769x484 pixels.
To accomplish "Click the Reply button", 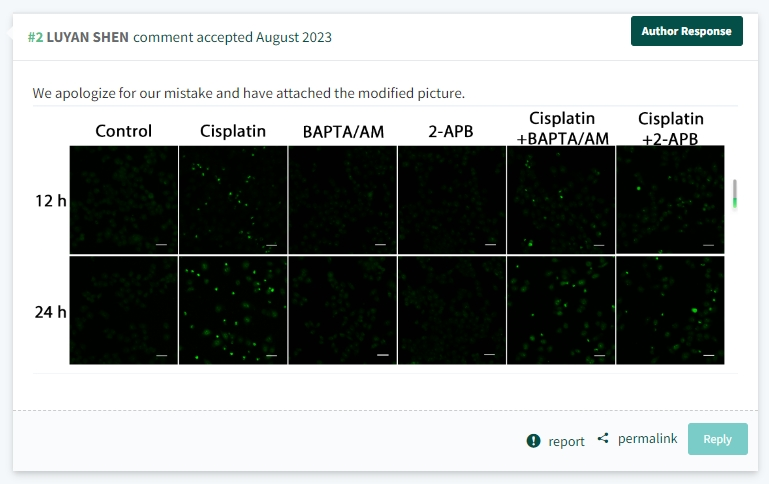I will click(x=718, y=439).
